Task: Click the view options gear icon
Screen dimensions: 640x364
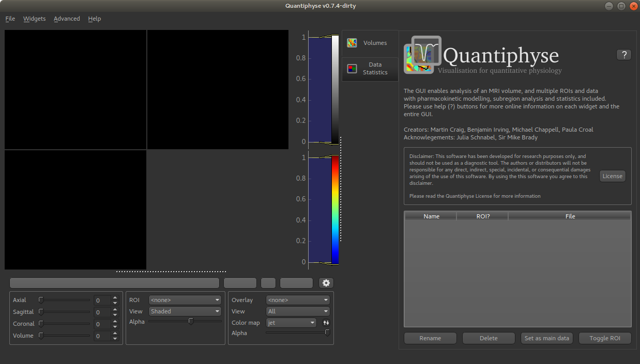Action: pyautogui.click(x=326, y=282)
